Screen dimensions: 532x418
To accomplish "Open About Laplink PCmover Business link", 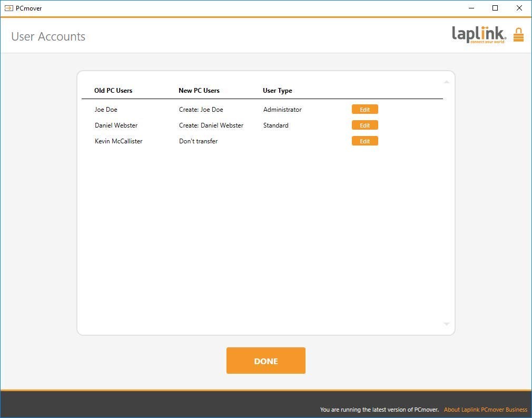I will [x=486, y=410].
